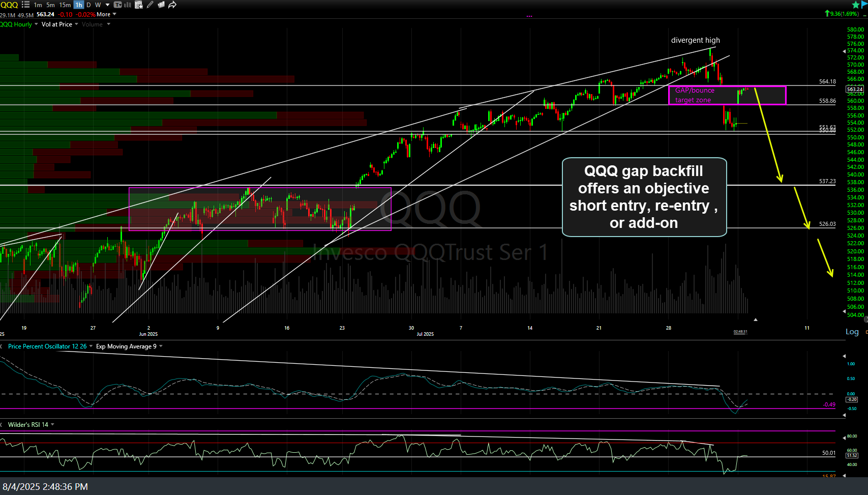Click the More quote details button
Screen dimensions: 868x495
coord(106,14)
